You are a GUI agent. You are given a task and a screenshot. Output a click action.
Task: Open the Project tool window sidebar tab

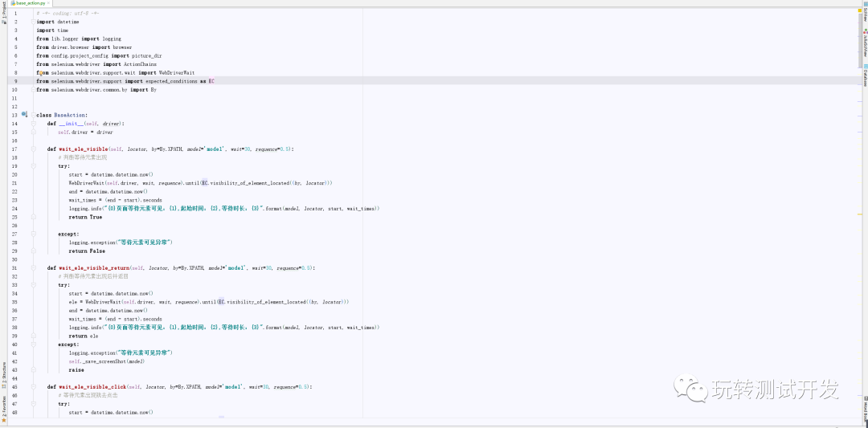click(3, 14)
